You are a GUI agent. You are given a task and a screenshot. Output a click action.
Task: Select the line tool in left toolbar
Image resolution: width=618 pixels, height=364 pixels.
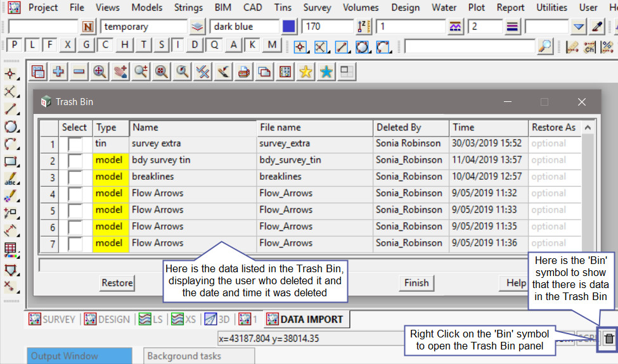(10, 109)
